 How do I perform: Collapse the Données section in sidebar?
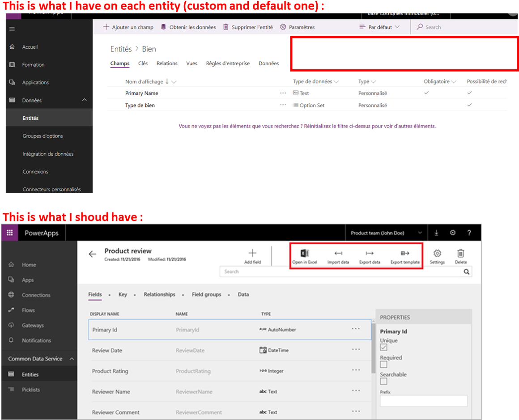pos(85,100)
